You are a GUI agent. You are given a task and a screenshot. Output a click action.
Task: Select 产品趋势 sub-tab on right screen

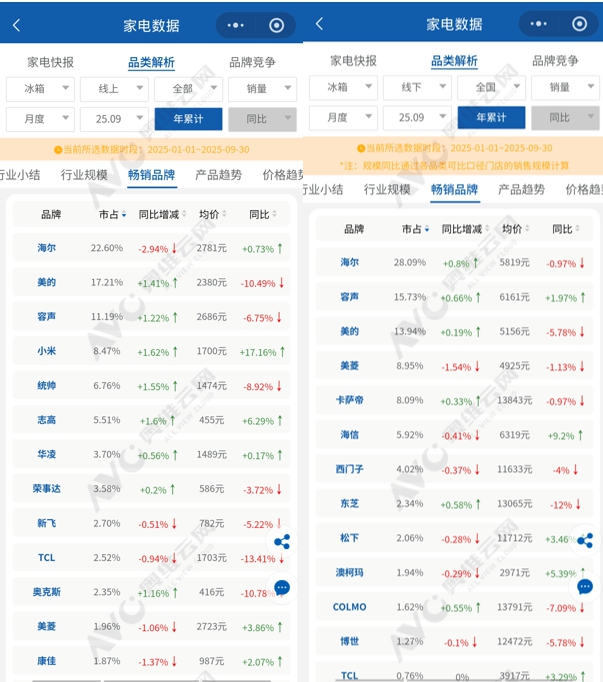pyautogui.click(x=521, y=189)
